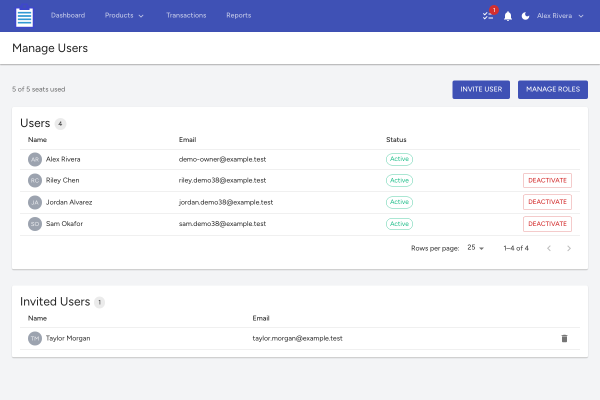Click the name Riley Chen
Viewport: 600px width, 400px height.
[62, 180]
